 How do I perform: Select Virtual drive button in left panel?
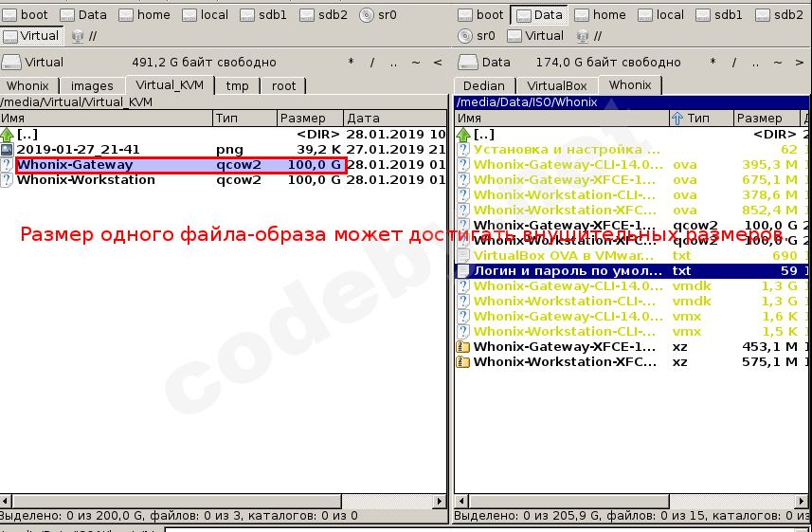point(31,36)
